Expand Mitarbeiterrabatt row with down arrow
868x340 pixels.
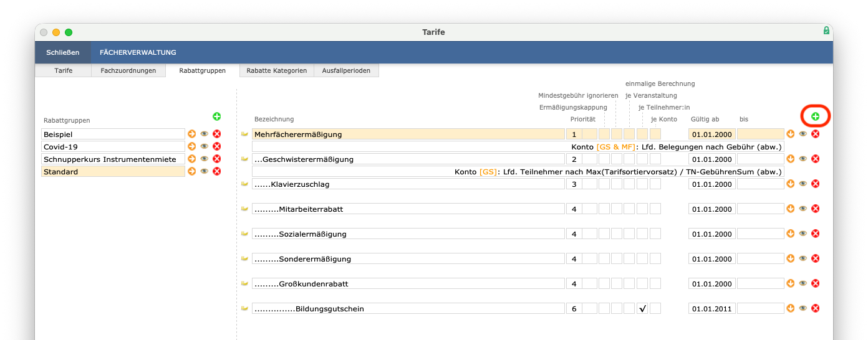click(x=791, y=209)
